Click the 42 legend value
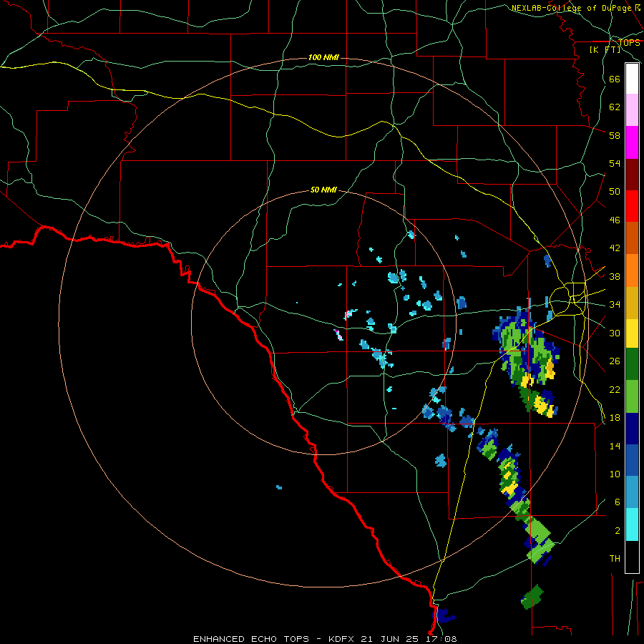Screen dimensions: 644x644 tap(615, 248)
